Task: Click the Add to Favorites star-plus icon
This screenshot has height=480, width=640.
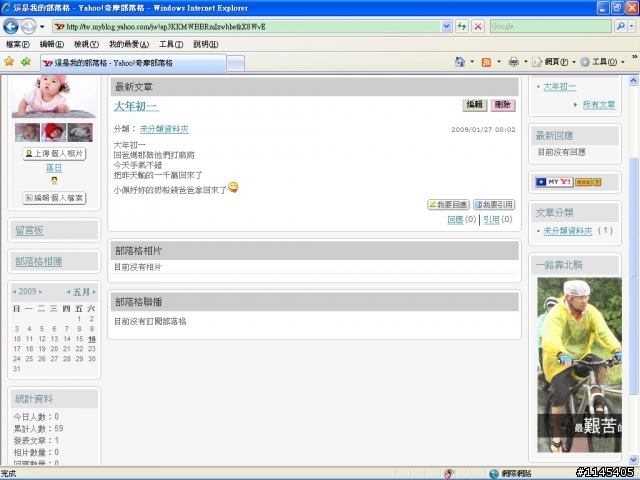Action: (26, 62)
